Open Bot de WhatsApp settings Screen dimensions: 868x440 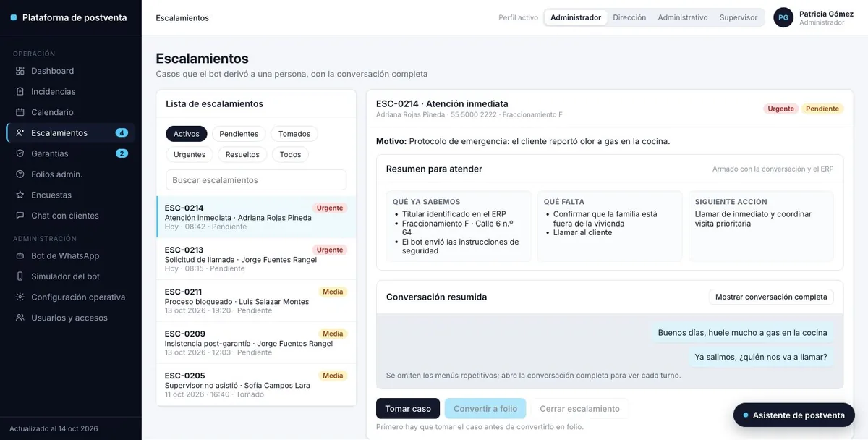[x=70, y=255]
